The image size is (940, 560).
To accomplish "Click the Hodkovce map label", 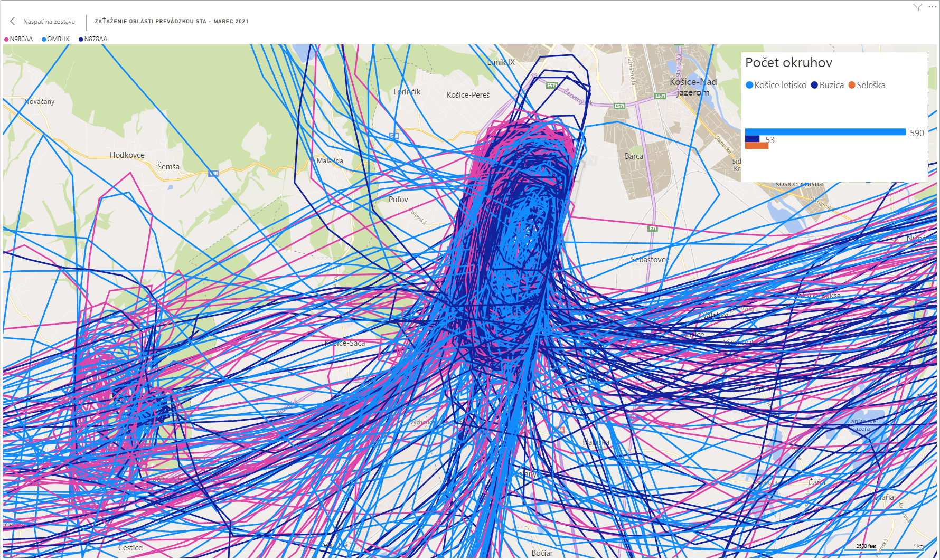I will pos(127,155).
